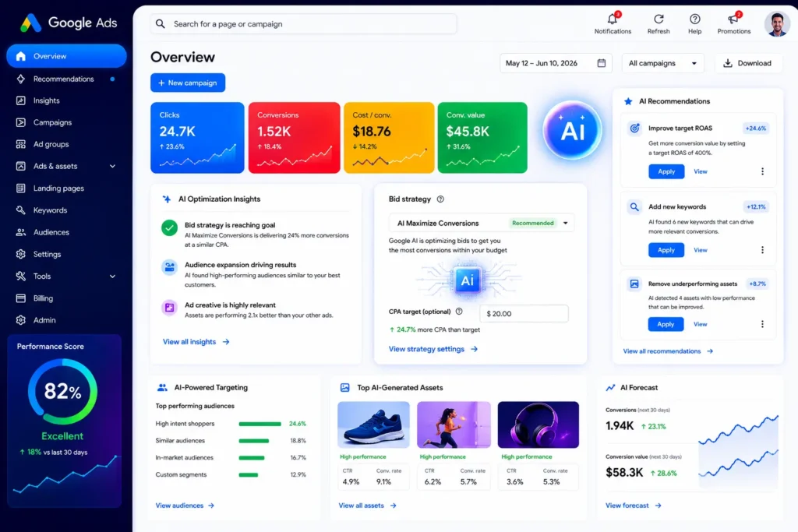Click the Improve target ROAS target icon
Viewport: 798px width, 532px height.
(x=634, y=129)
